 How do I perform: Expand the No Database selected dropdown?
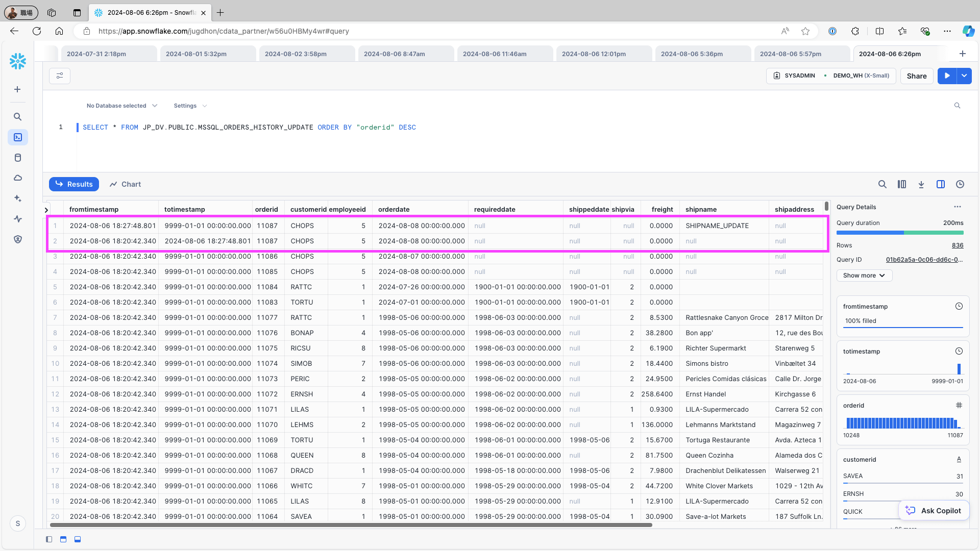coord(121,106)
